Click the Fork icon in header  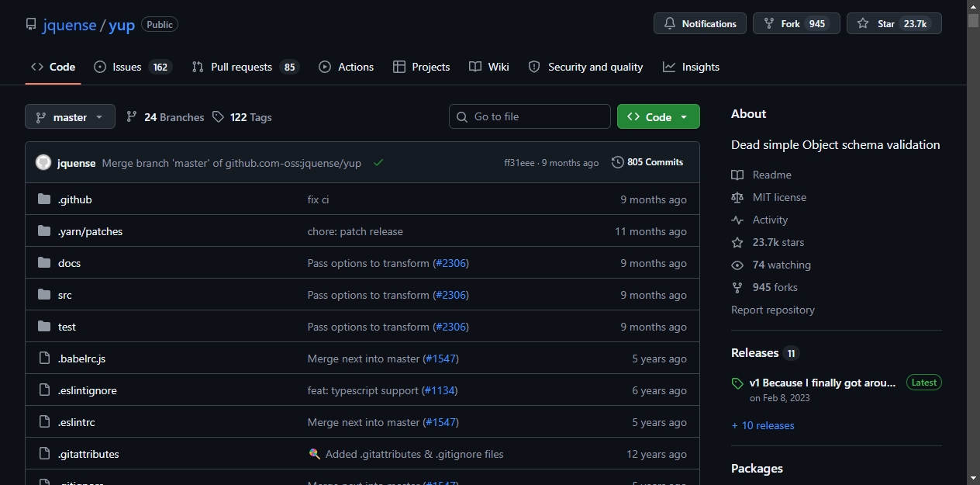click(769, 23)
